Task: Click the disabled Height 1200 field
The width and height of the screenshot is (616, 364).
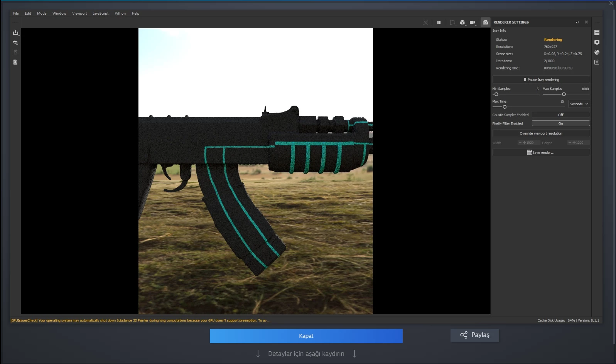Action: coord(579,143)
